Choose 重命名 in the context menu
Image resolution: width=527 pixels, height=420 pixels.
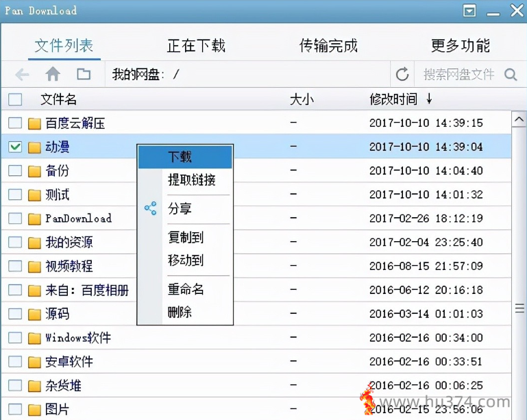(x=186, y=289)
